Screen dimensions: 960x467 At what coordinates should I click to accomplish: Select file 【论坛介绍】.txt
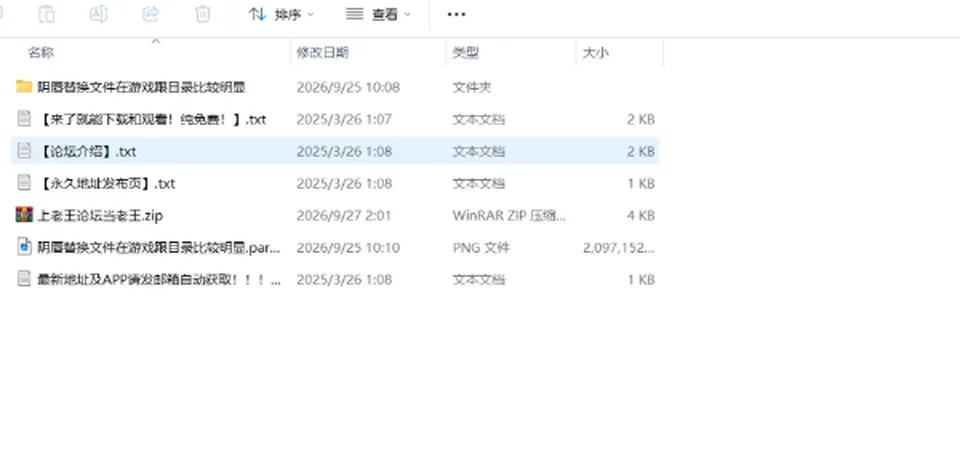pos(87,151)
